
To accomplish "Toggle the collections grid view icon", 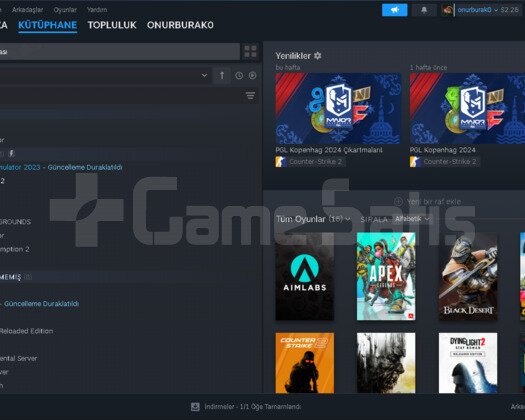I will pyautogui.click(x=250, y=52).
